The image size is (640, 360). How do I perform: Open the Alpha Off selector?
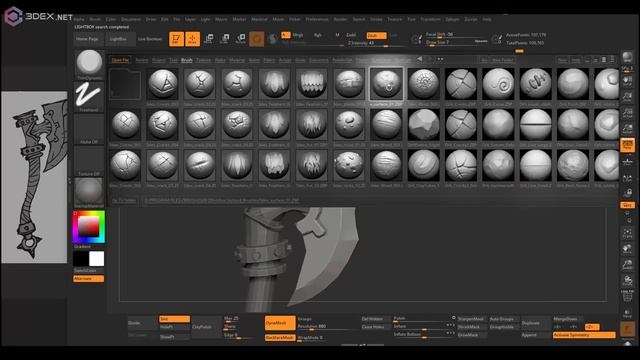tap(89, 129)
